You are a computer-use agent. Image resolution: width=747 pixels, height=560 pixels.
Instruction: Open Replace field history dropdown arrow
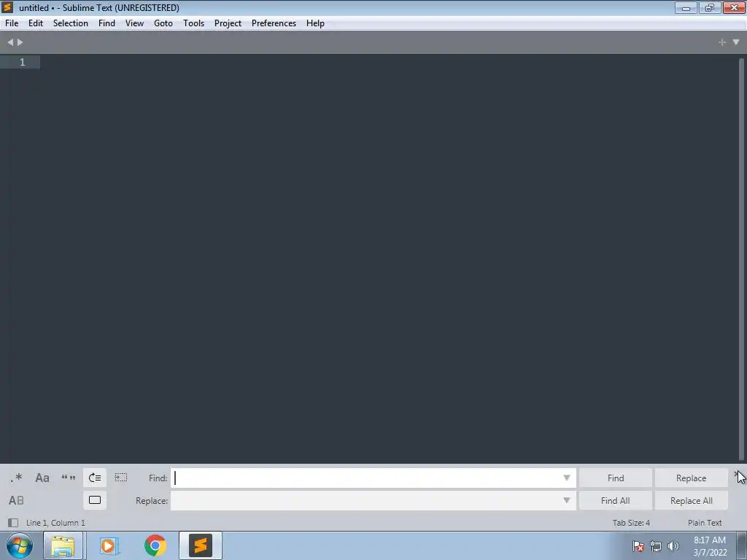click(566, 500)
